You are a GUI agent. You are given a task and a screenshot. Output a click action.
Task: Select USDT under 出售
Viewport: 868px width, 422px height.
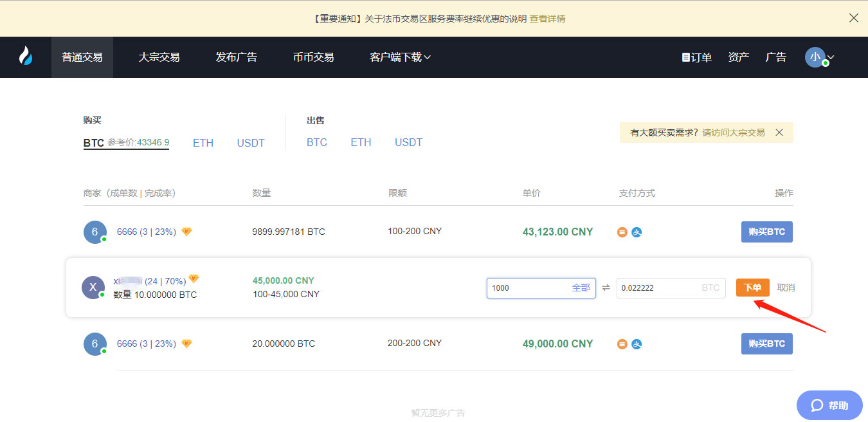408,142
